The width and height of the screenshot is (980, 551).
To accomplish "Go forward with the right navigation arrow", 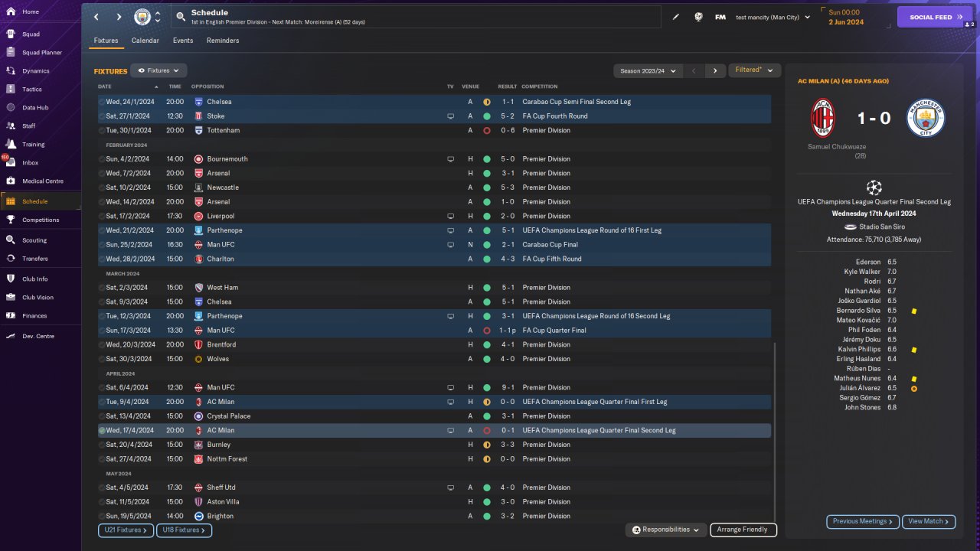I will 119,17.
